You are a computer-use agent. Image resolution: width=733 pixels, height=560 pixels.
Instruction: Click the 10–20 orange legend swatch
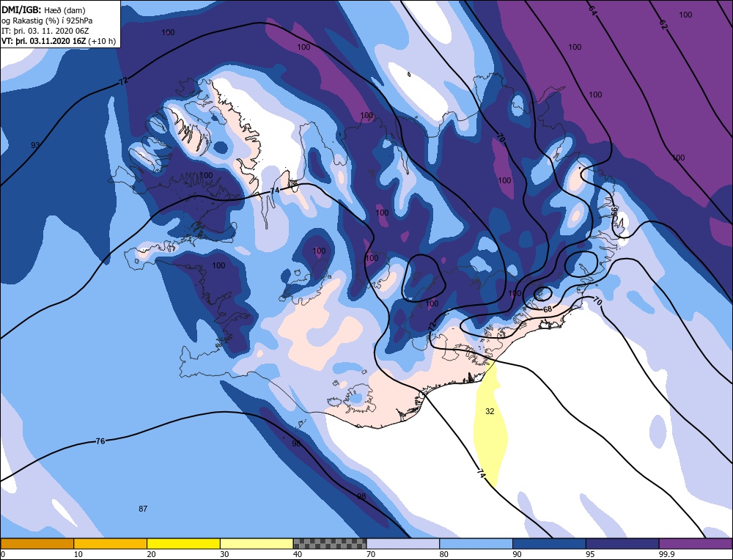[x=111, y=544]
